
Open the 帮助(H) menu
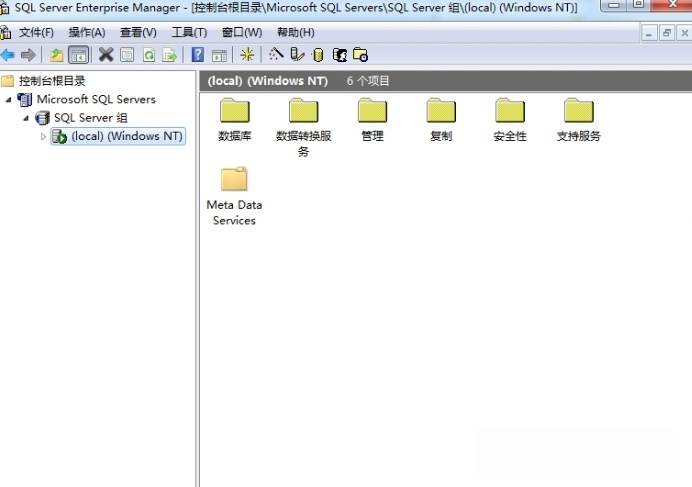click(296, 33)
